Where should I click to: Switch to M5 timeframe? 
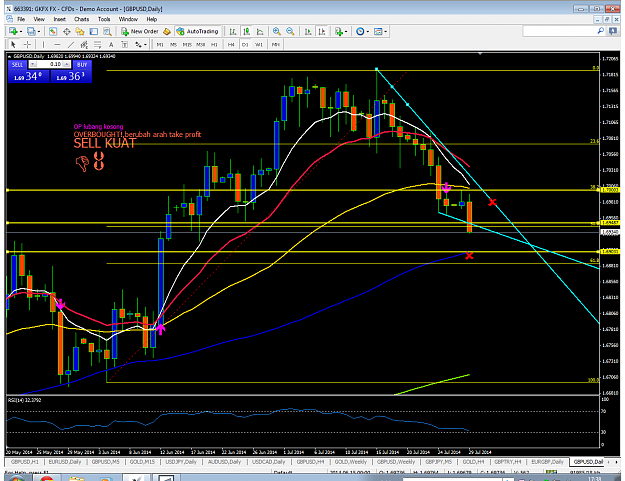173,45
